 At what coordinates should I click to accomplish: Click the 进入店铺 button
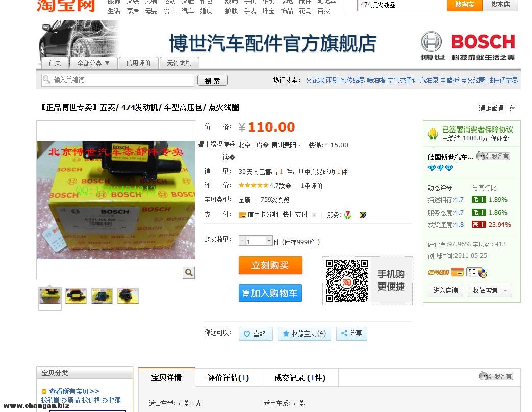tap(445, 291)
